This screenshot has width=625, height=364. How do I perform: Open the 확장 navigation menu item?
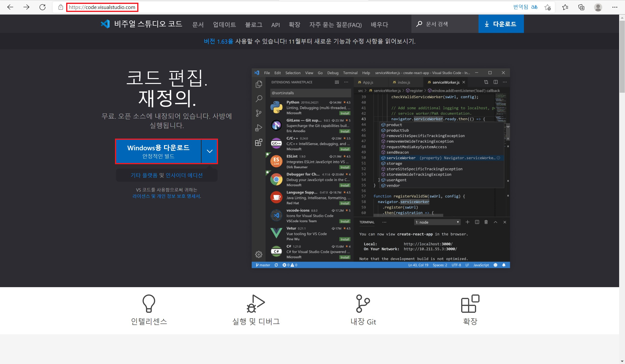pos(294,25)
